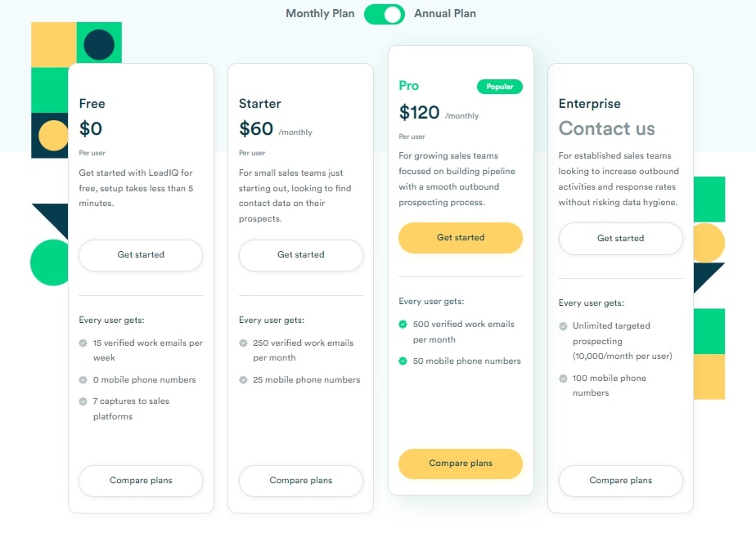This screenshot has width=756, height=538.
Task: Click the badge icon beside 0 mobile phone numbers
Action: (x=83, y=379)
